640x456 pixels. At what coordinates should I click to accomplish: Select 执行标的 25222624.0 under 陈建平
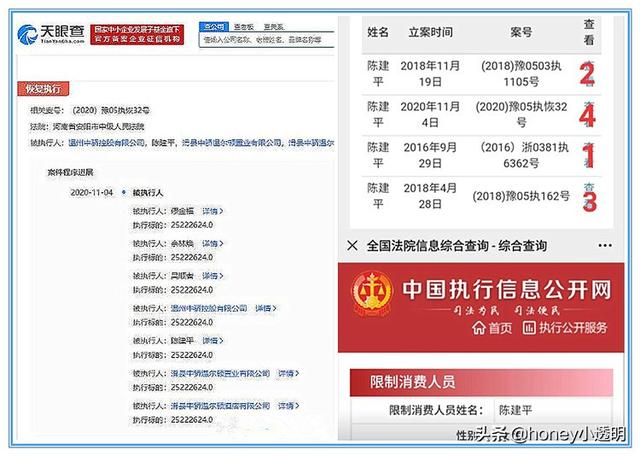173,355
